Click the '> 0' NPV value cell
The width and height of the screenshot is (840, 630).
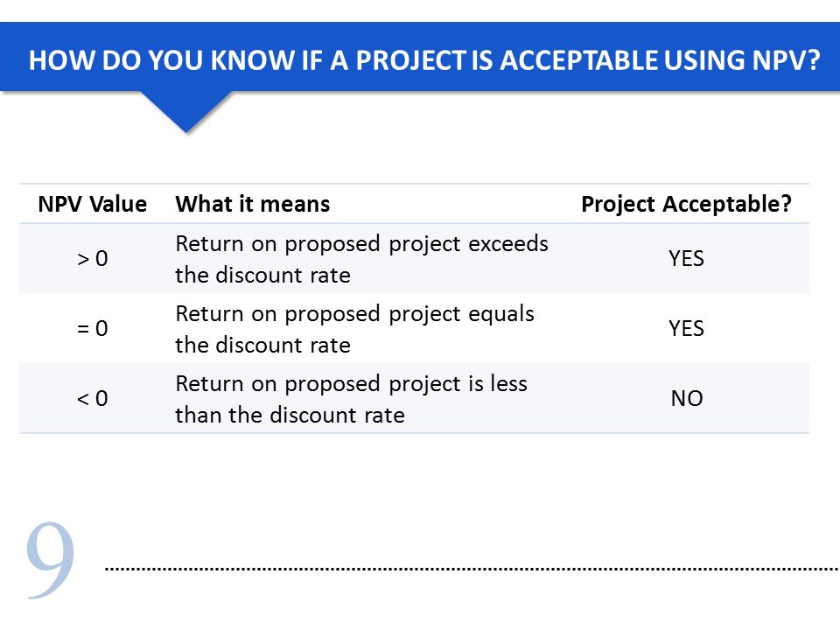tap(92, 259)
